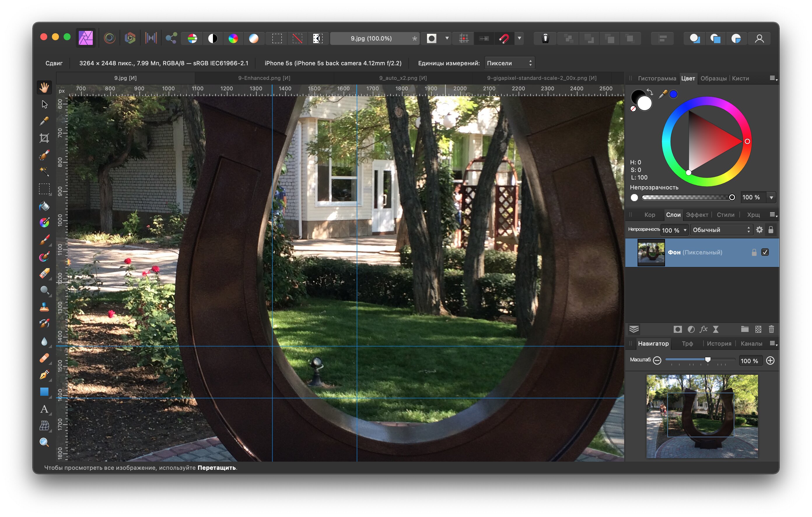
Task: Expand layer opacity 100 % dropdown
Action: click(685, 230)
